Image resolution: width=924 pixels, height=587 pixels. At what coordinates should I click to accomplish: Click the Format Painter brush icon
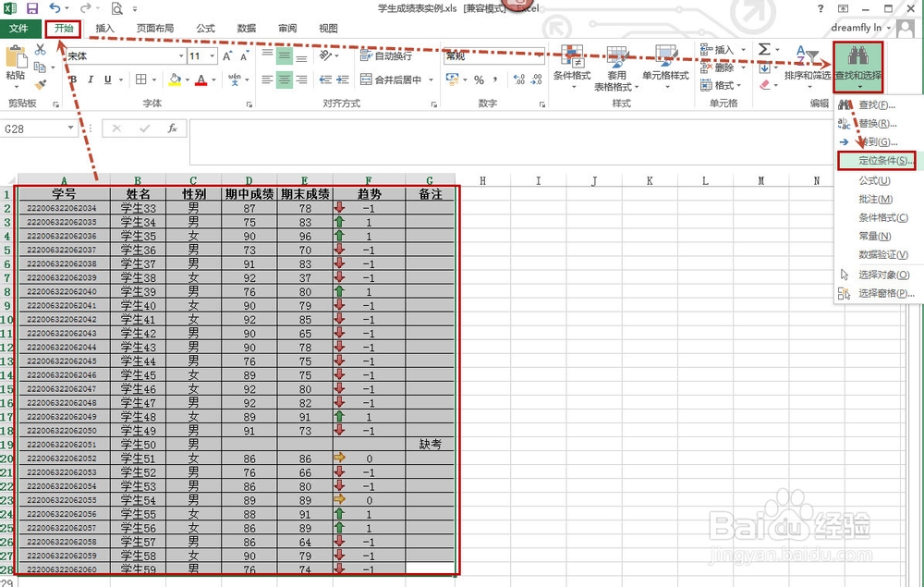pos(40,85)
